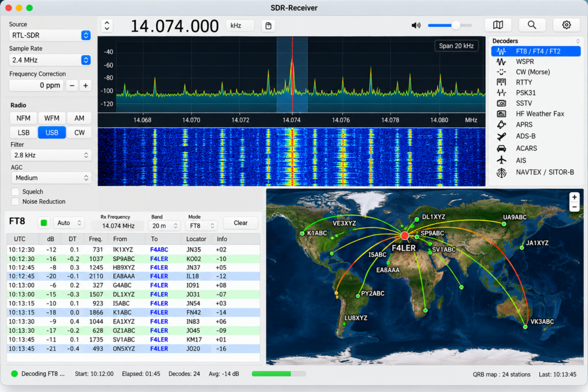
Task: Open the Filter 2.8 kHz dropdown
Action: click(51, 155)
